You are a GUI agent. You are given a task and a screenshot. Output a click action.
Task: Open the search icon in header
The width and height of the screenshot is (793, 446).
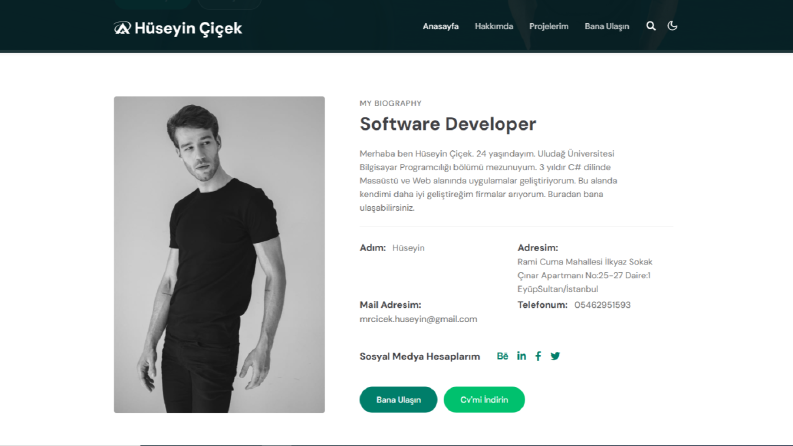tap(651, 26)
